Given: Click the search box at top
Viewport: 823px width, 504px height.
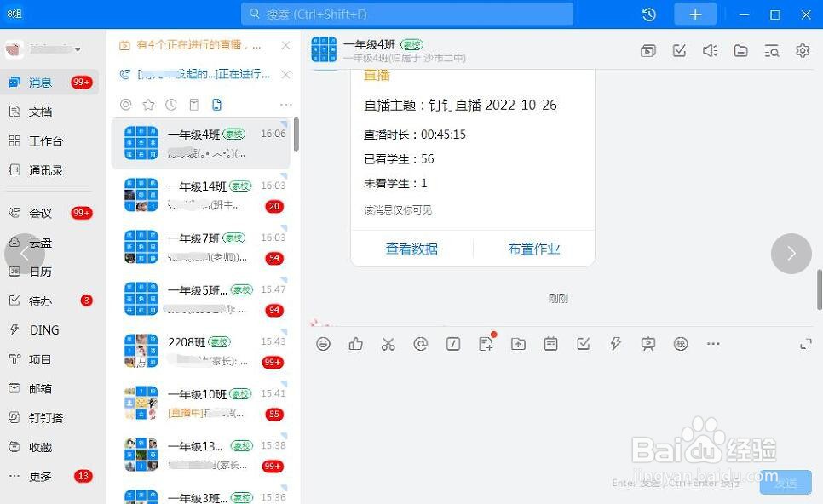Looking at the screenshot, I should pyautogui.click(x=406, y=14).
